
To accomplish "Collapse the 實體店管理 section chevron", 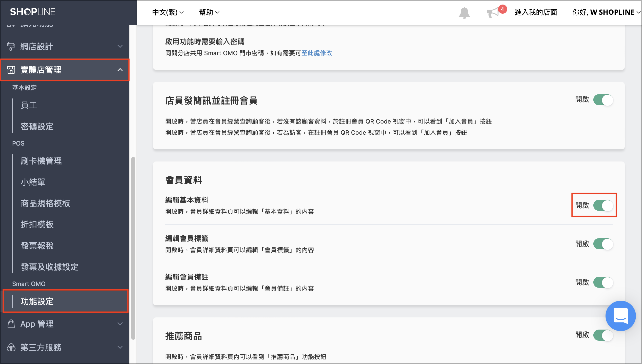I will point(120,70).
